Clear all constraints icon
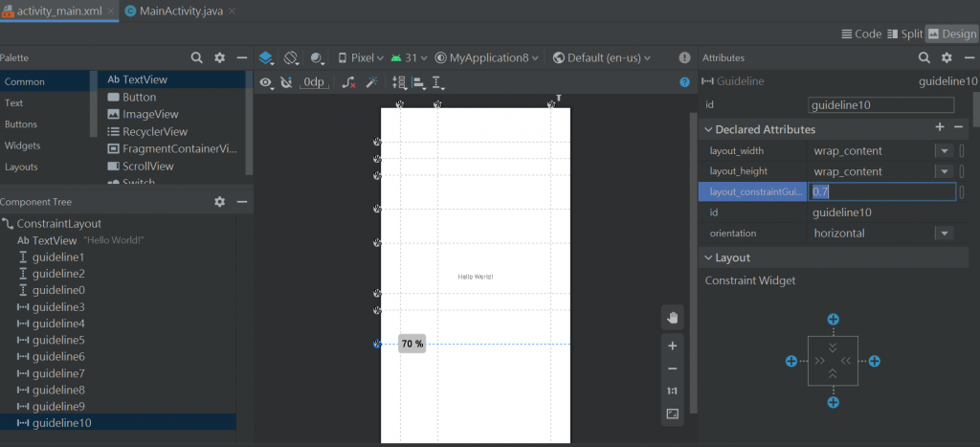This screenshot has height=447, width=980. tap(349, 82)
